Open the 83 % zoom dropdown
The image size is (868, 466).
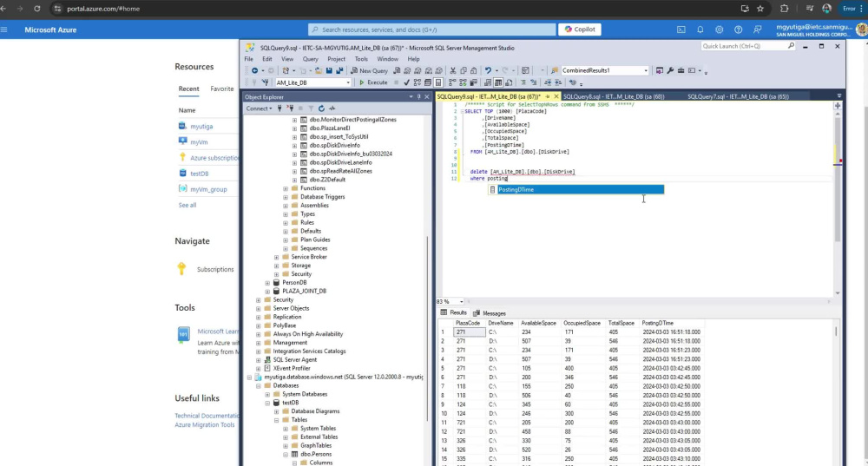(x=461, y=302)
